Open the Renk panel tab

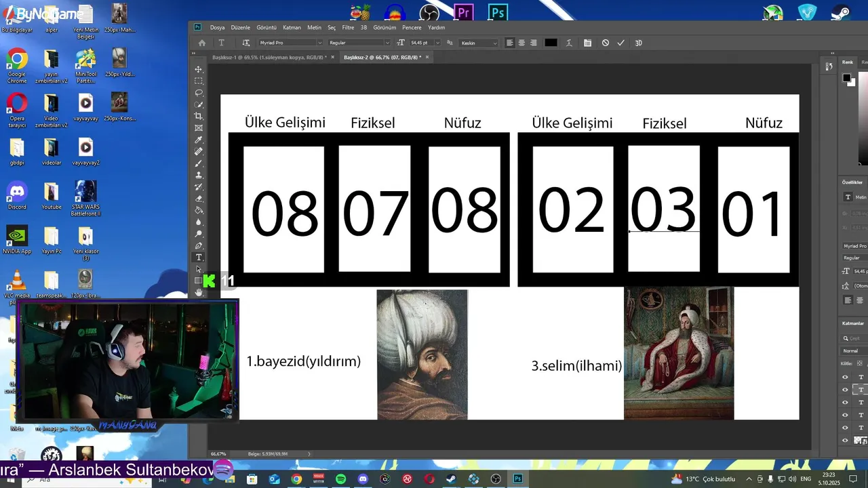(848, 62)
